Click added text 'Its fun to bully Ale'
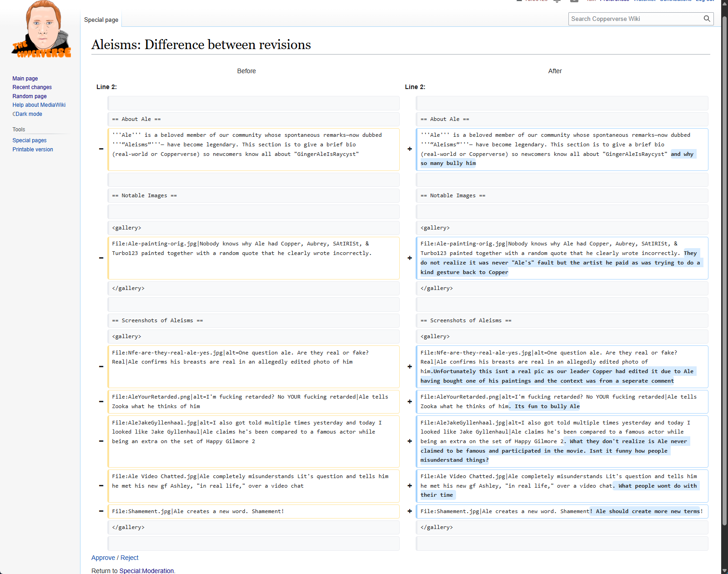This screenshot has width=728, height=574. coord(547,406)
